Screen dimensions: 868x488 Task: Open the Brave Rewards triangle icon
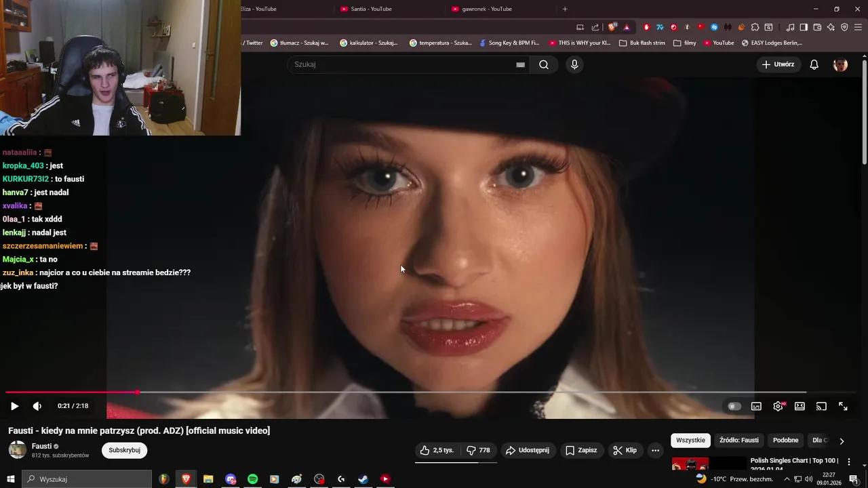(x=627, y=27)
